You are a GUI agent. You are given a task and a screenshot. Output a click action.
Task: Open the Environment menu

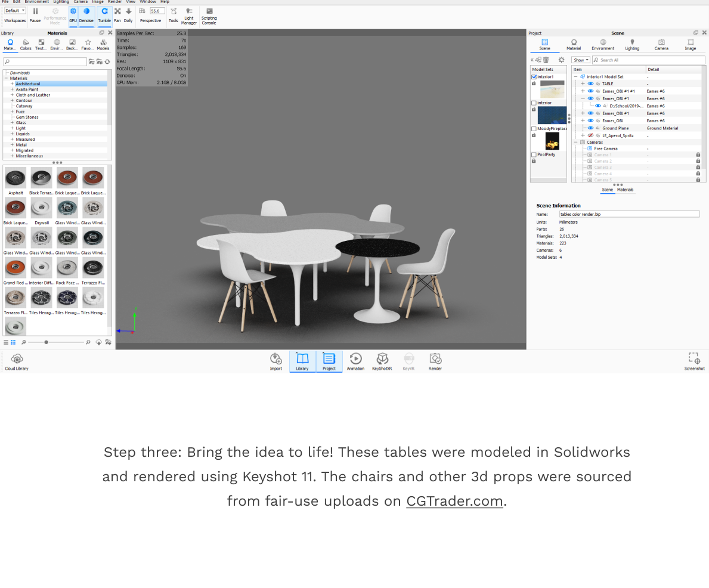pos(36,2)
